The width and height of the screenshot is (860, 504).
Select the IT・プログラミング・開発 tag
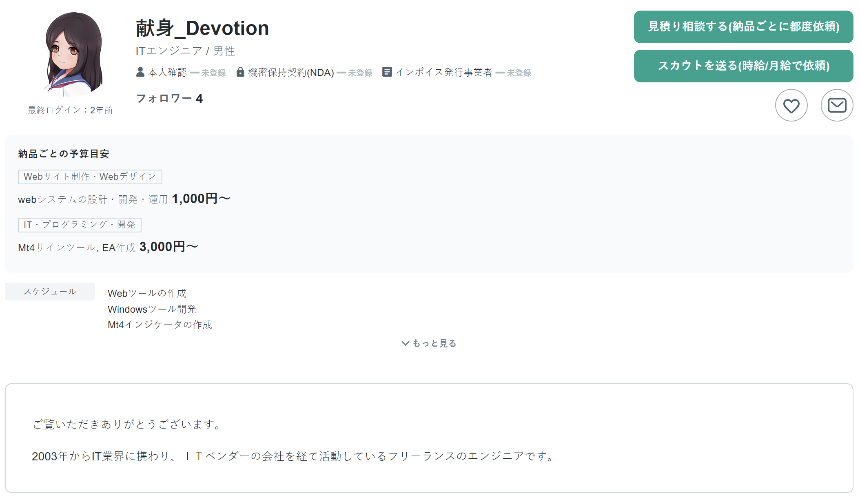click(x=79, y=225)
